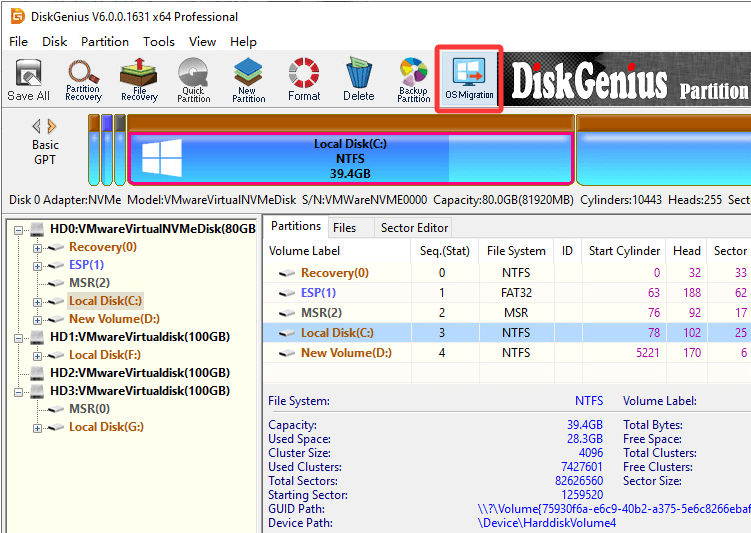Open the Partition Recovery tool
This screenshot has width=751, height=533.
click(83, 79)
